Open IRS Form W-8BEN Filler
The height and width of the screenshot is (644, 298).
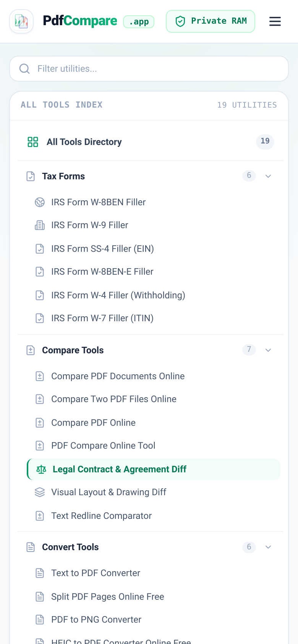click(154, 202)
